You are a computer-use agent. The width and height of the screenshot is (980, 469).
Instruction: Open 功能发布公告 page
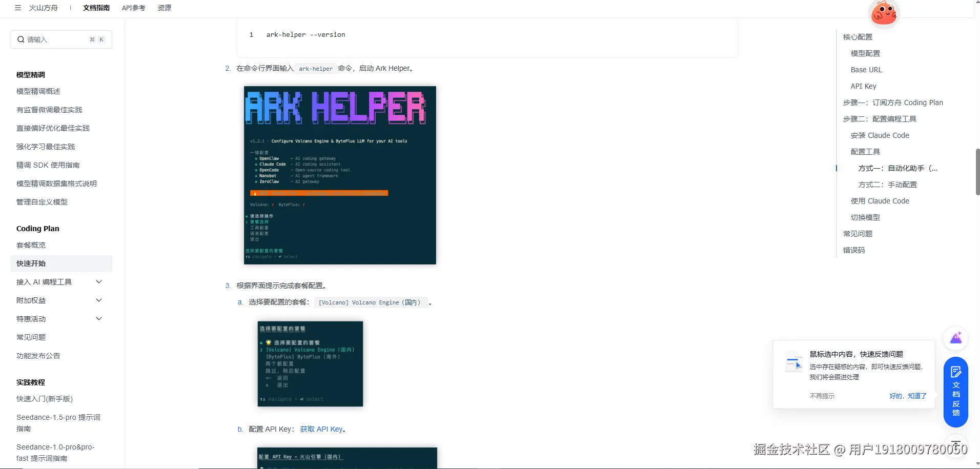tap(38, 356)
